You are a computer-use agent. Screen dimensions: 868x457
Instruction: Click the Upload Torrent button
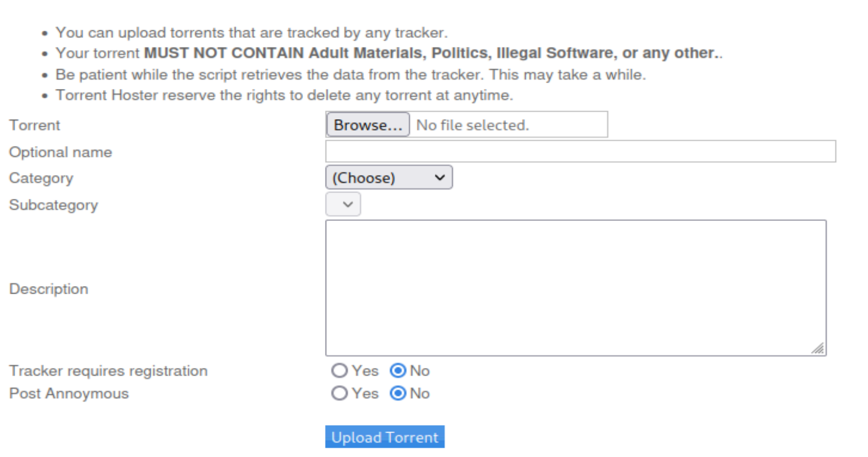pos(385,437)
